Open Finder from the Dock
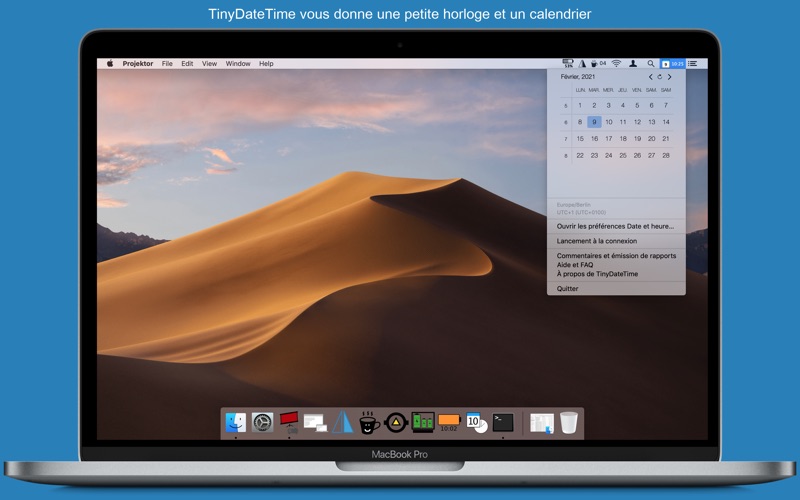The image size is (800, 500). pos(236,422)
